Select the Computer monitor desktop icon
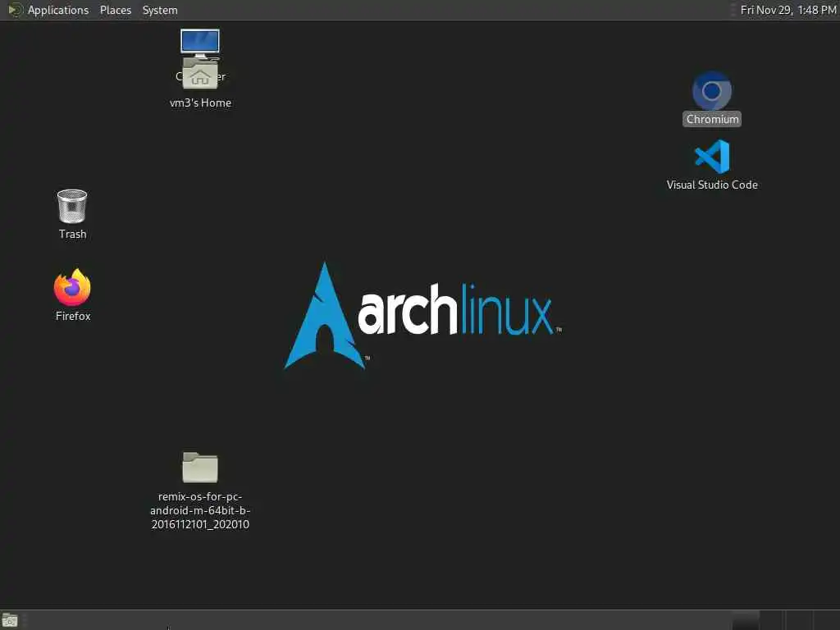This screenshot has width=840, height=630. [200, 43]
